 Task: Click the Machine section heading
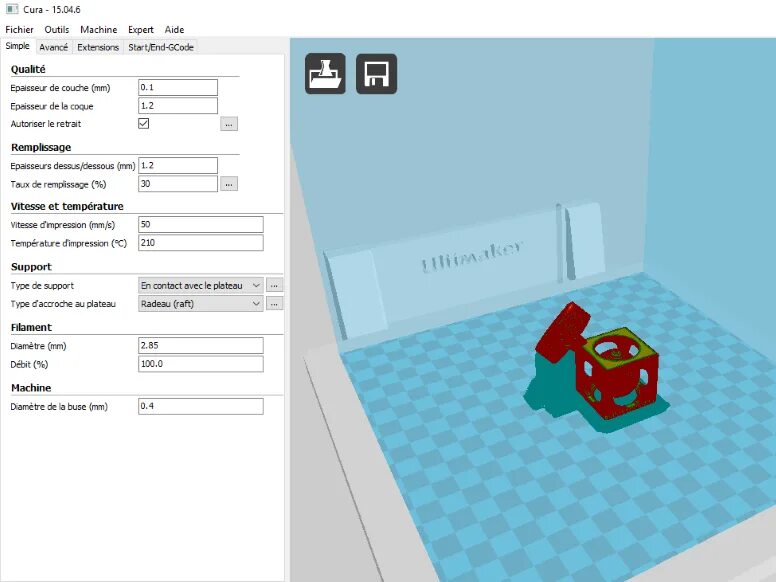[x=31, y=388]
